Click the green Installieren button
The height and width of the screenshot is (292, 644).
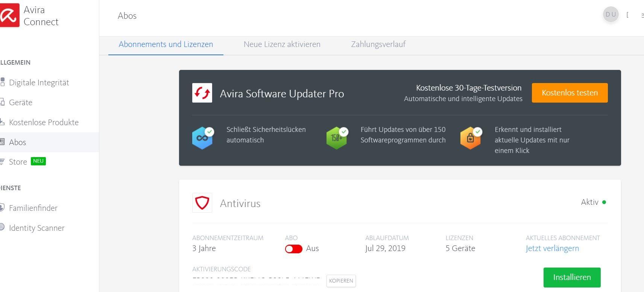click(571, 277)
